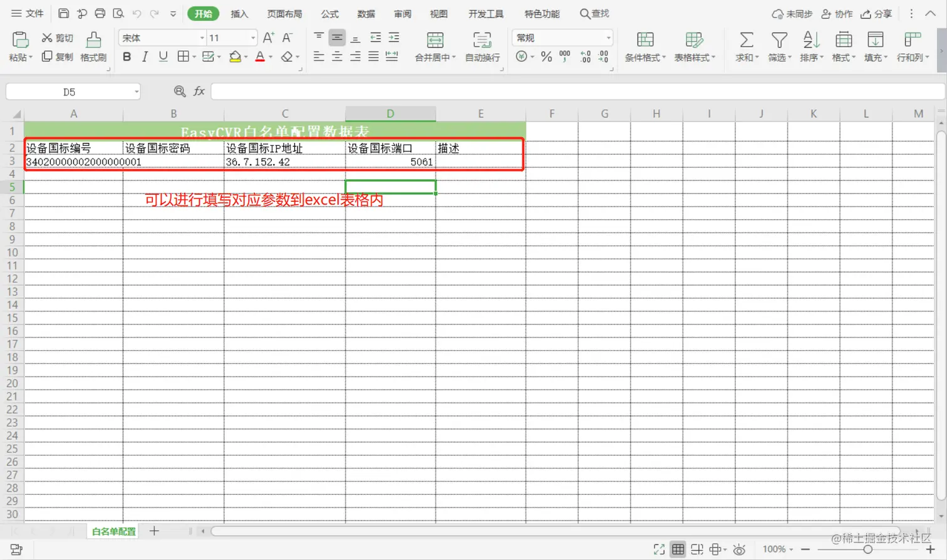Viewport: 947px width, 560px height.
Task: Increase decimal places icon
Action: (x=585, y=57)
